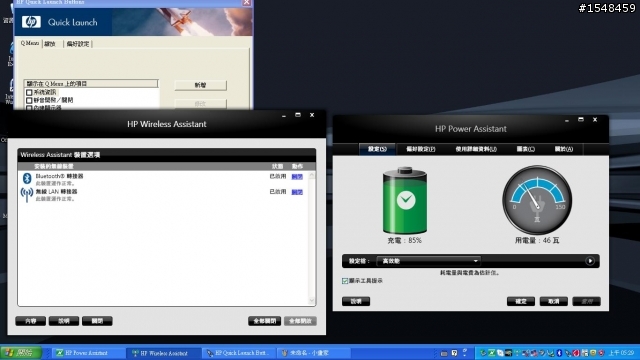Maximize the HP Wireless Assistant window
This screenshot has width=640, height=360.
click(x=298, y=115)
